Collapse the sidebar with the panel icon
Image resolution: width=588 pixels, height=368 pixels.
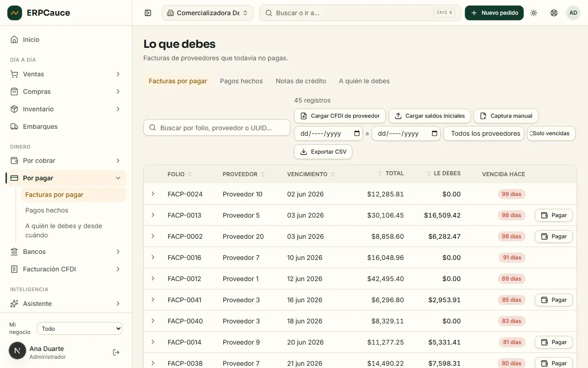148,13
